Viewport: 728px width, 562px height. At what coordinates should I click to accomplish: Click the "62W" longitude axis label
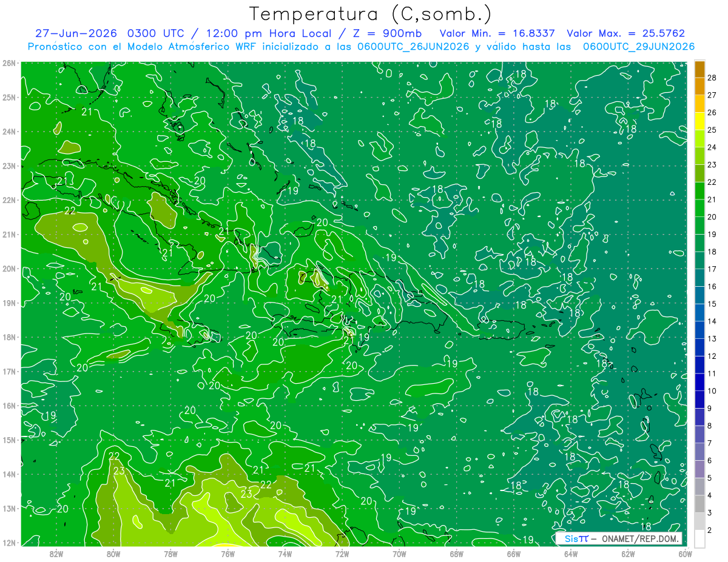point(627,554)
